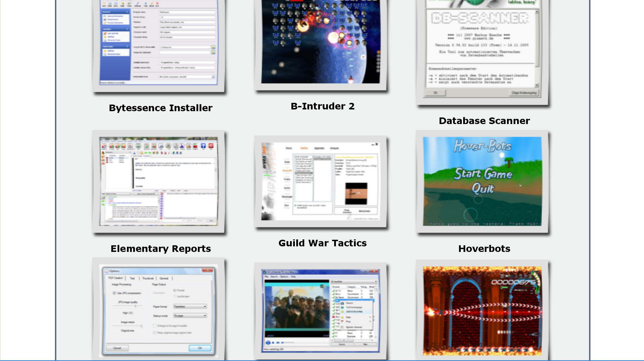This screenshot has height=361, width=644.
Task: Open the red arcade shooter game thumbnail
Action: [482, 311]
